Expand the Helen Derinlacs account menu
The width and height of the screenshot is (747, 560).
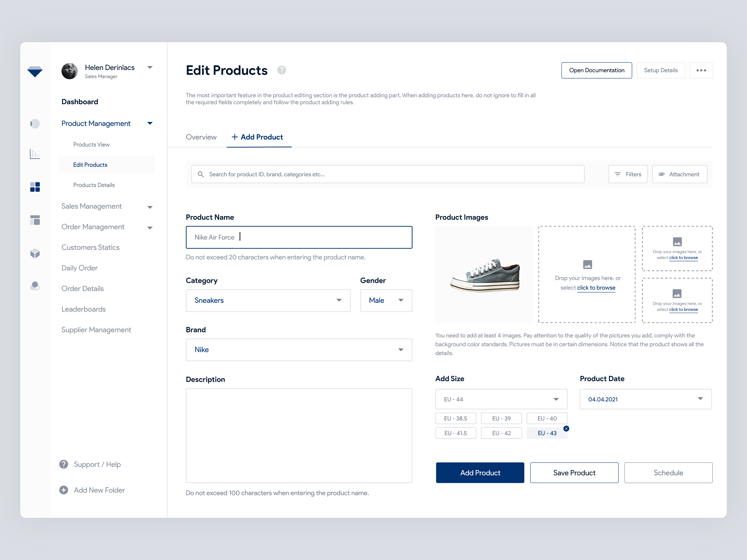coord(150,68)
